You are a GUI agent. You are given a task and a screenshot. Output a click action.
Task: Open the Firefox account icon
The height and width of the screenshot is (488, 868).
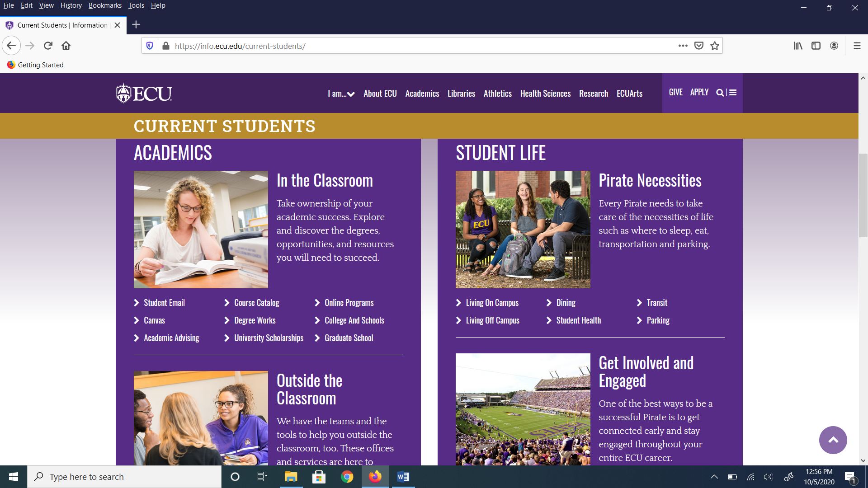click(x=834, y=46)
